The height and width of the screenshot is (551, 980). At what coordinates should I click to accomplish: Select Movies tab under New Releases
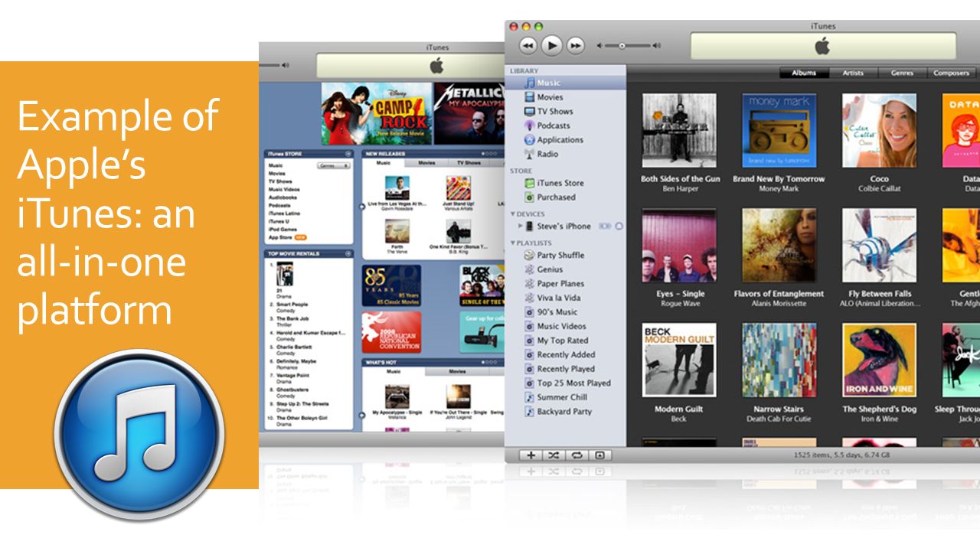(x=426, y=163)
